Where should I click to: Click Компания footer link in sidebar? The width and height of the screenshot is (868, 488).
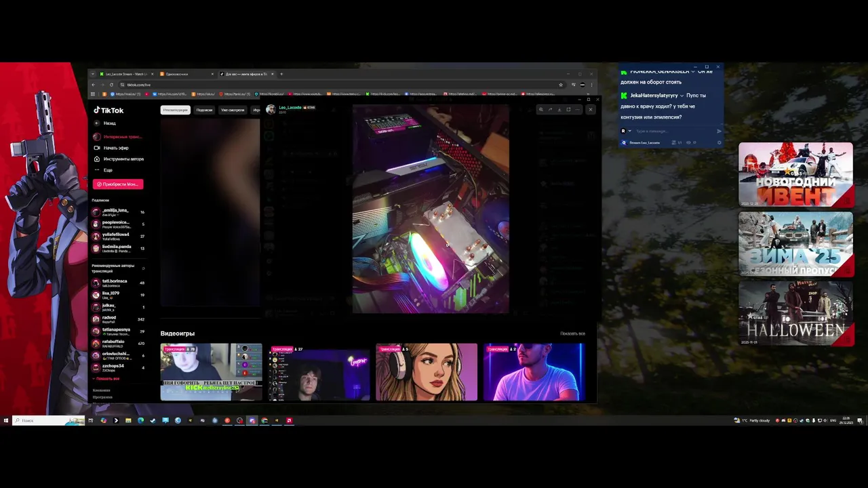[102, 390]
